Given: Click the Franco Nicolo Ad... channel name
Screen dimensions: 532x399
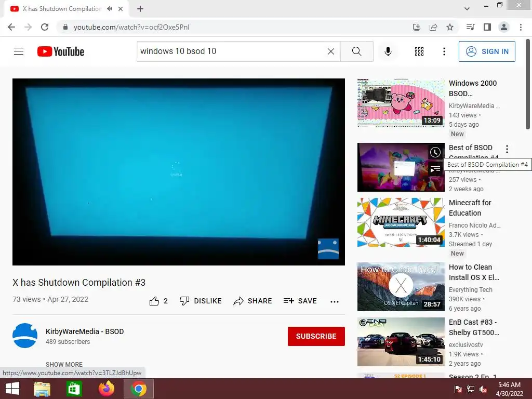Looking at the screenshot, I should (474, 225).
